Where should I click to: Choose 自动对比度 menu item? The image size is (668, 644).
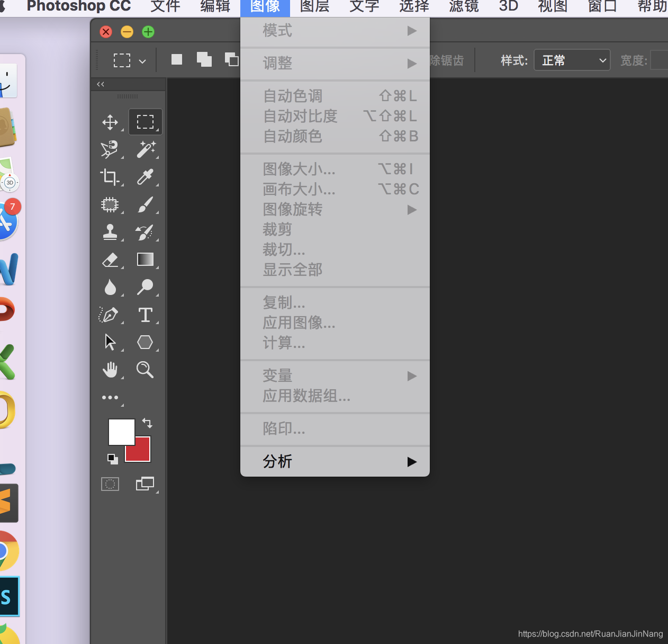(x=335, y=117)
